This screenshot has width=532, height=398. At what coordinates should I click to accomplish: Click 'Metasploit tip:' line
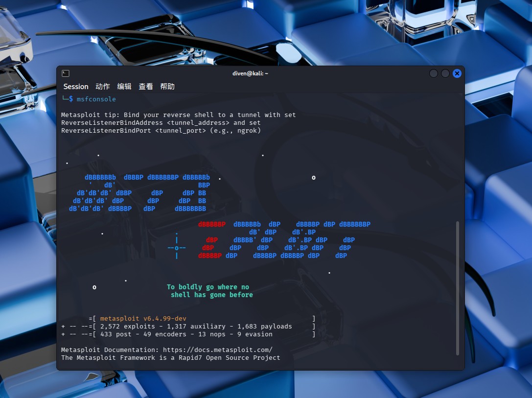pyautogui.click(x=179, y=115)
